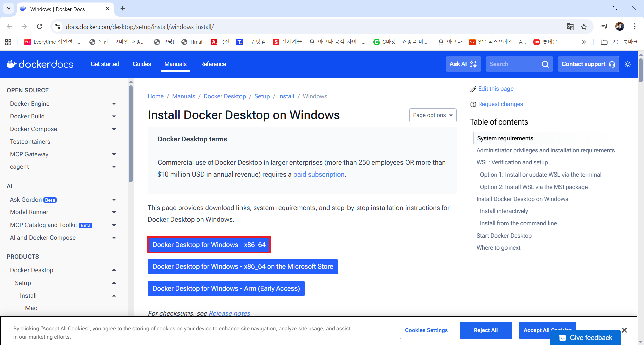Toggle the light/dark theme sun icon

coord(628,64)
